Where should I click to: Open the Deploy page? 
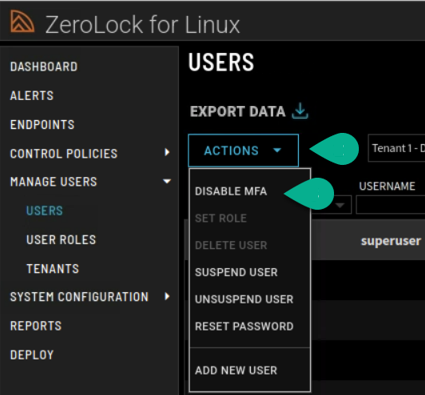point(32,355)
